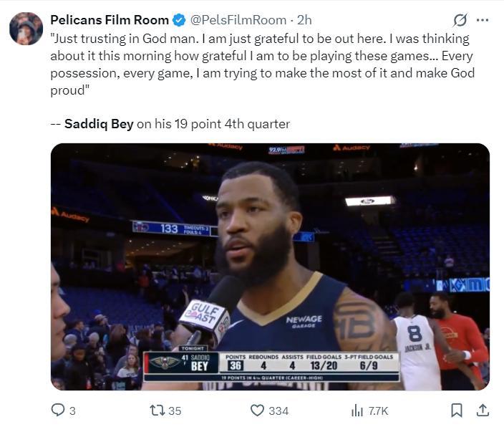Repost using the arrows icon
Viewport: 504px width, 427px height.
click(x=155, y=410)
